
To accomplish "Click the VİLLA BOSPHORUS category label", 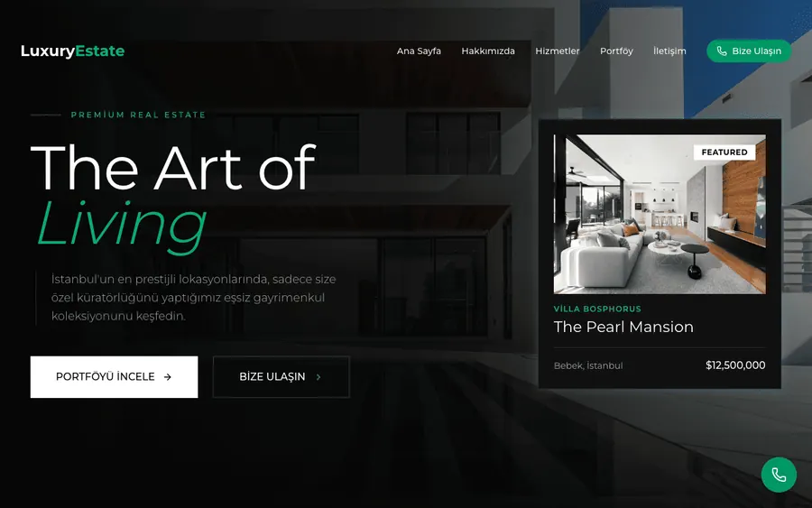I will 597,309.
